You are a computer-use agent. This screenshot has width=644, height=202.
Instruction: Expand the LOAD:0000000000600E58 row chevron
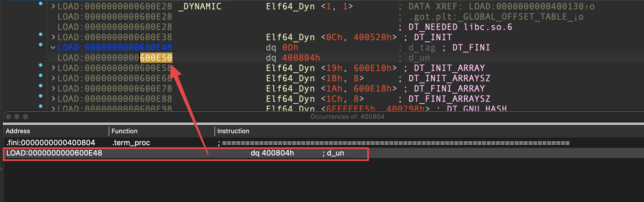tap(53, 68)
